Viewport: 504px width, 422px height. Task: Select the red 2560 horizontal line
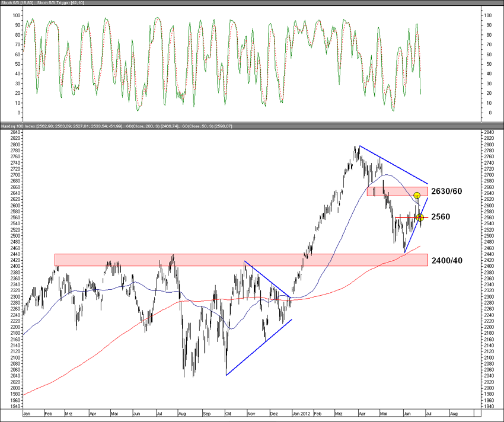coord(412,218)
